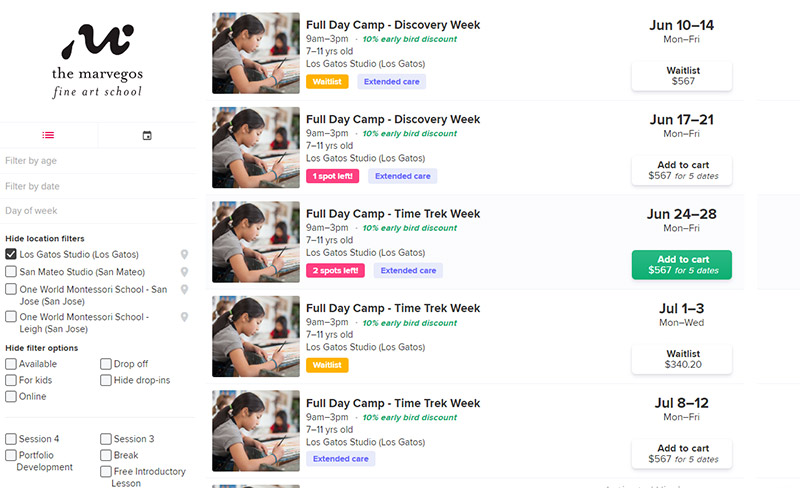Uncheck Los Gatos Studio location filter
This screenshot has width=800, height=488.
(11, 254)
